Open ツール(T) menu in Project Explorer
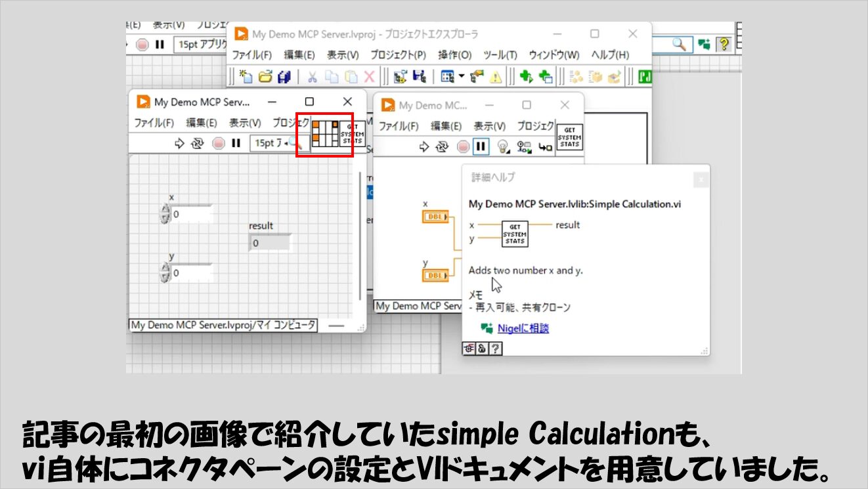This screenshot has height=489, width=868. [x=500, y=54]
